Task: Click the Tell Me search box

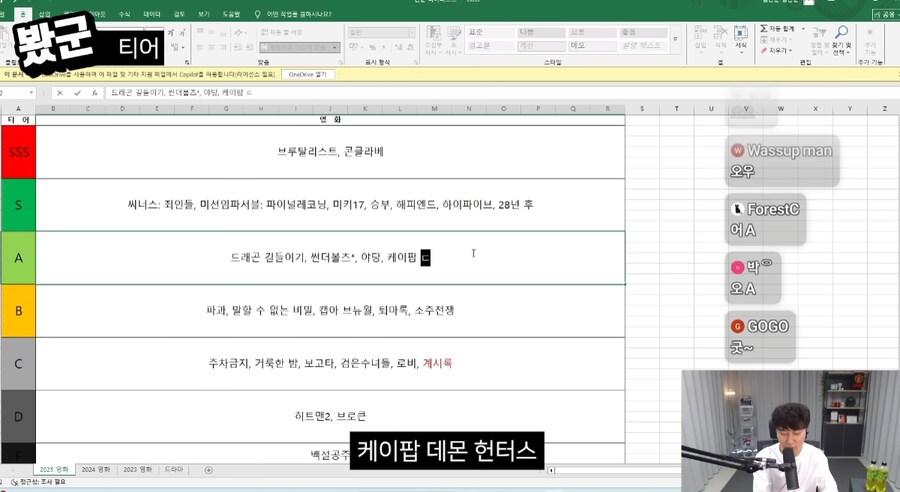Action: [x=298, y=14]
